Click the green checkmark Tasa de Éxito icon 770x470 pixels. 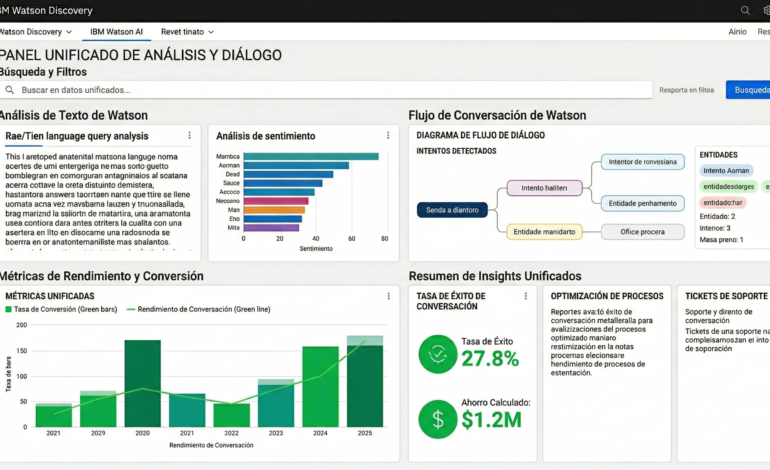point(438,354)
